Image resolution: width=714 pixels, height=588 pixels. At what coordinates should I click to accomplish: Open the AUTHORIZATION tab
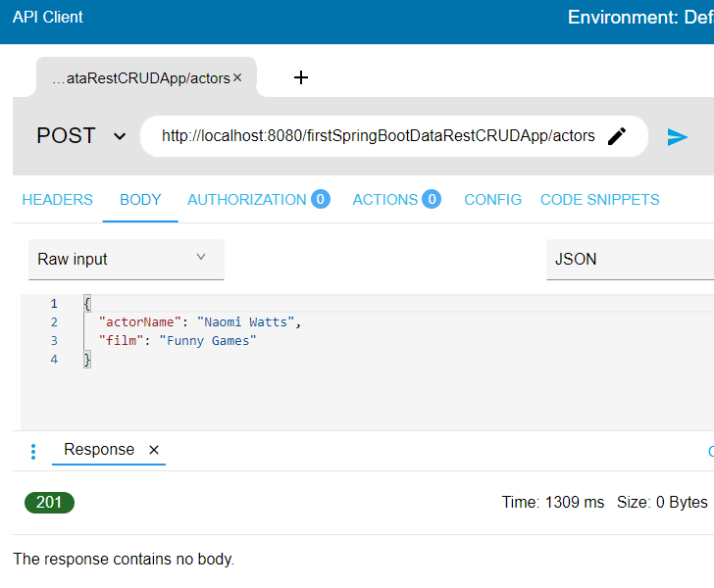coord(247,200)
